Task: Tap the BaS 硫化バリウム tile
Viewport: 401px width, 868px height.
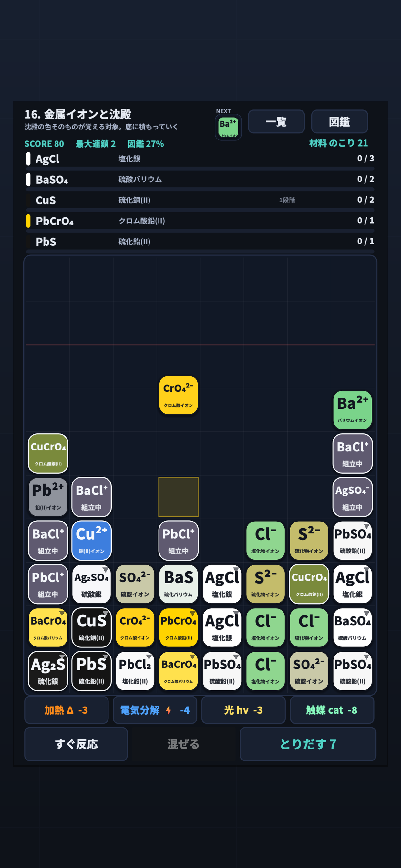Action: pos(178,584)
